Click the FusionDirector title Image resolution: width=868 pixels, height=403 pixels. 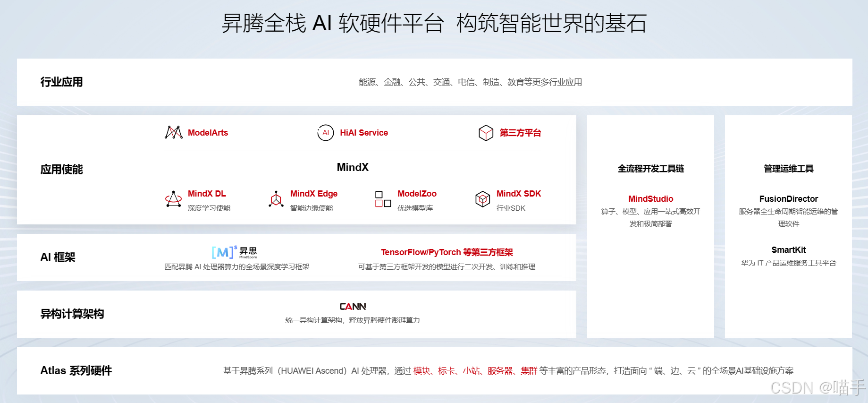(x=789, y=199)
